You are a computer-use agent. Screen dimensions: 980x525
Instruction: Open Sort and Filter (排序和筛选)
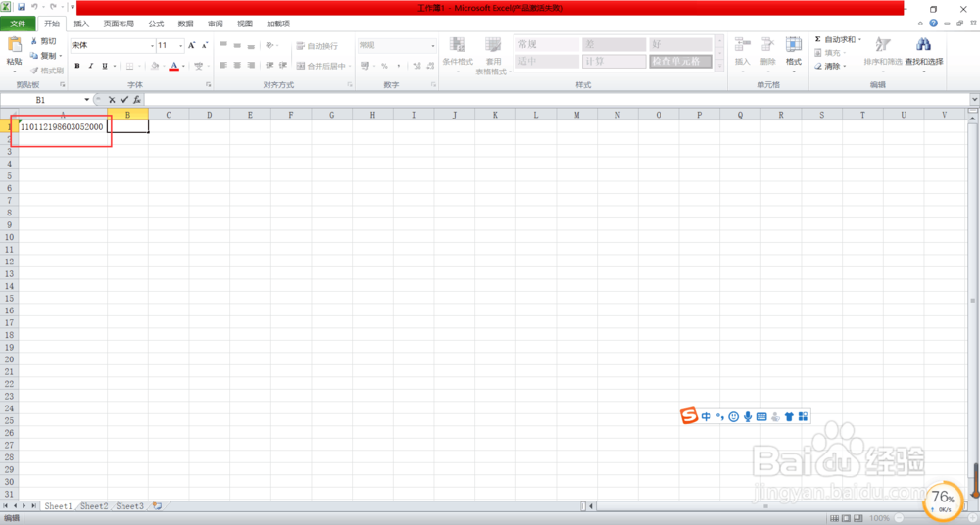[x=883, y=53]
